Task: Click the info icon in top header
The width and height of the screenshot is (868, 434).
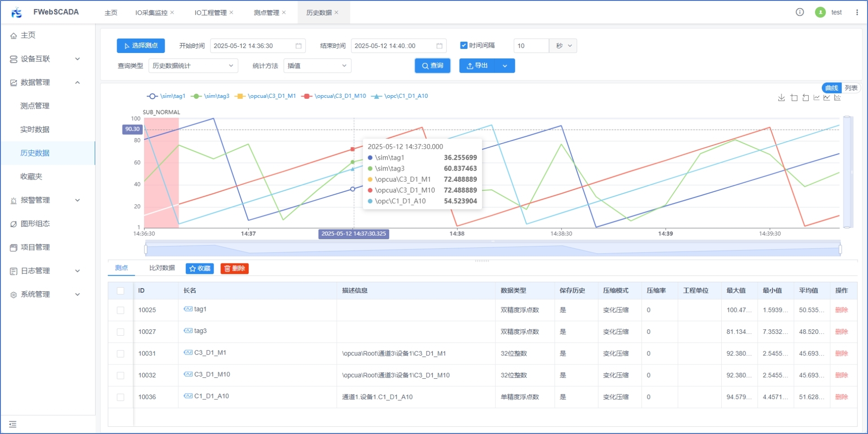Action: point(800,12)
